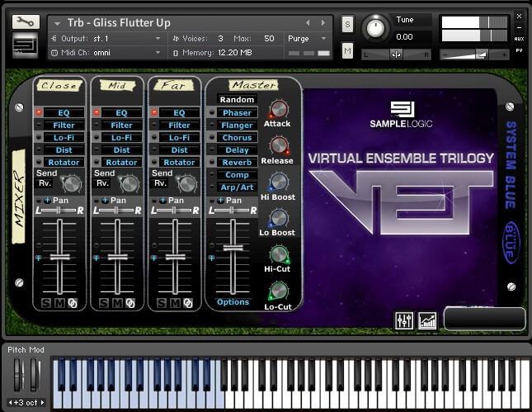Open the Purge dropdown menu
Screen dimensions: 532x412
[x=307, y=39]
